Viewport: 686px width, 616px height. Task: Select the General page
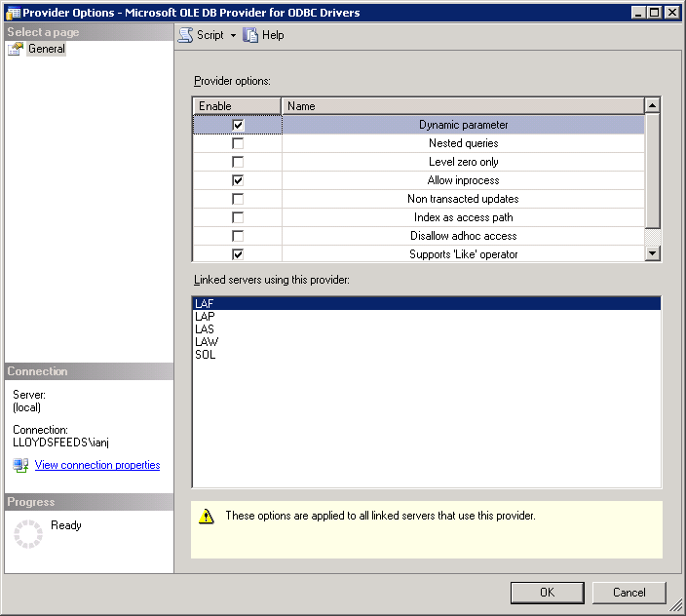tap(46, 49)
